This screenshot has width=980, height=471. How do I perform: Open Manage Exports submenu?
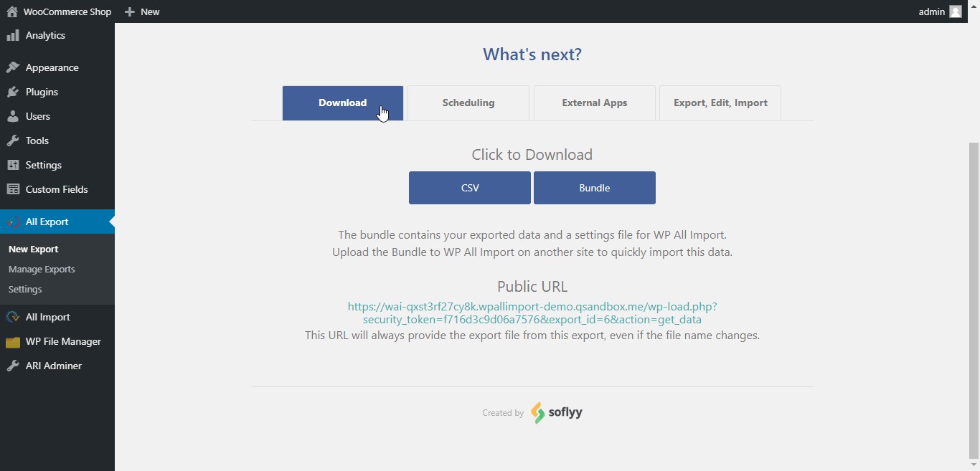pyautogui.click(x=42, y=269)
